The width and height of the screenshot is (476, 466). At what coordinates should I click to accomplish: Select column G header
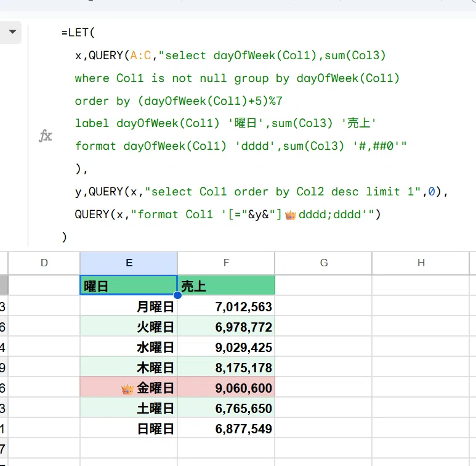pyautogui.click(x=323, y=263)
